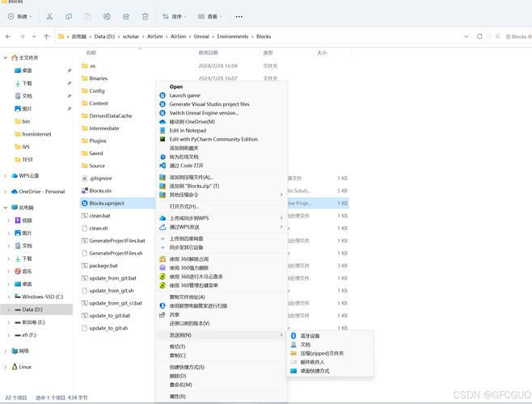This screenshot has height=404, width=532.
Task: Open the three-dot See more toolbar menu
Action: coord(239,16)
